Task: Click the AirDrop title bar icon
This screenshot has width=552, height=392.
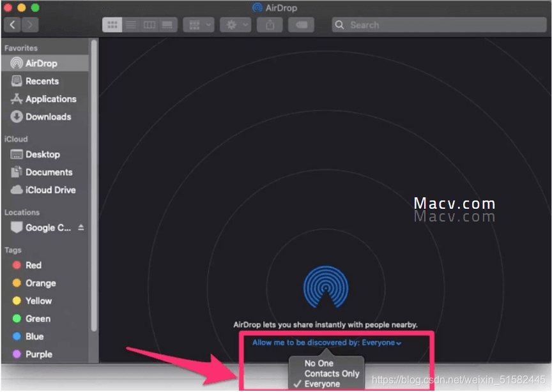Action: click(x=257, y=8)
